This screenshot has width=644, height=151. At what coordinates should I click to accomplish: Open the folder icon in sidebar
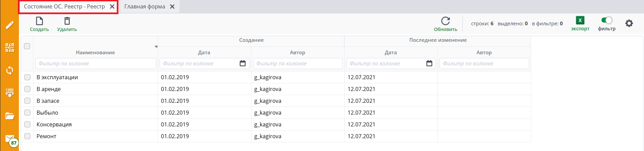coord(10,116)
